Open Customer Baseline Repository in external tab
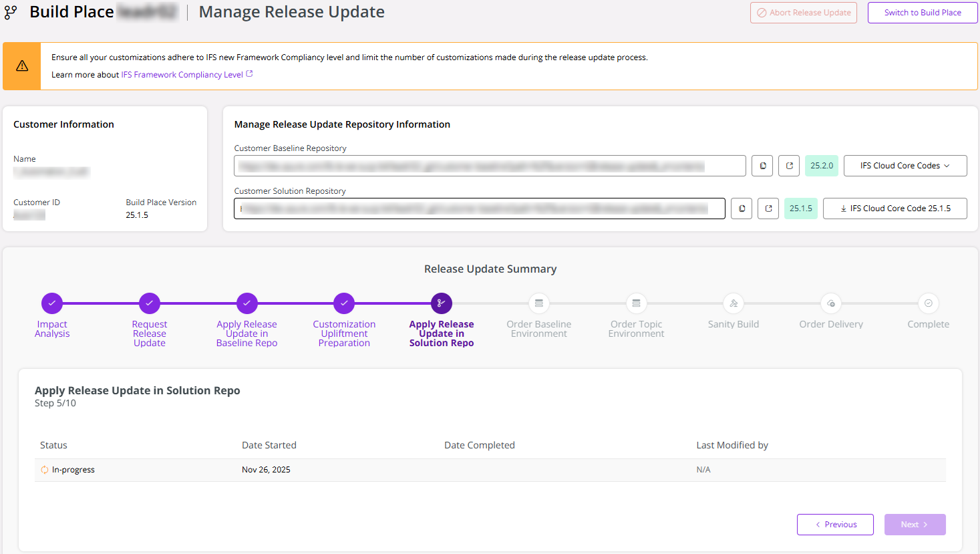Image resolution: width=980 pixels, height=554 pixels. (x=788, y=165)
